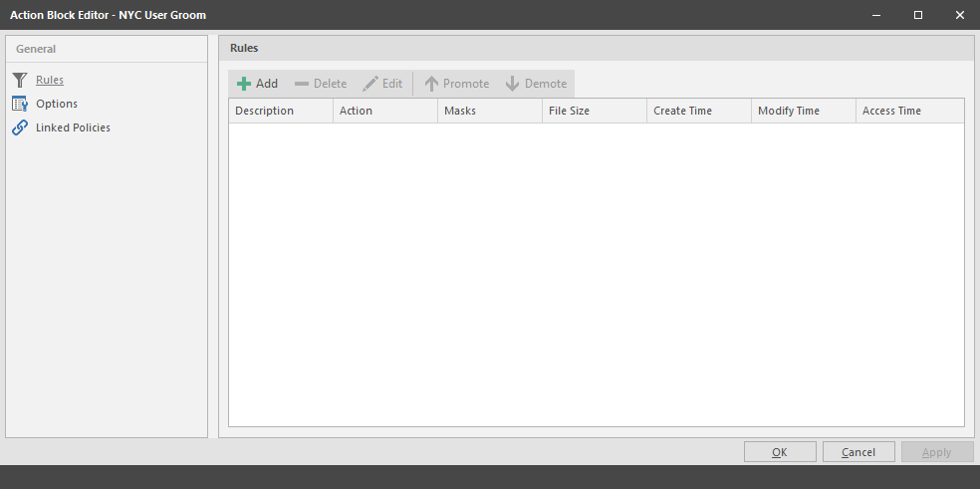Click the Edit pencil icon
This screenshot has height=489, width=980.
click(x=370, y=84)
